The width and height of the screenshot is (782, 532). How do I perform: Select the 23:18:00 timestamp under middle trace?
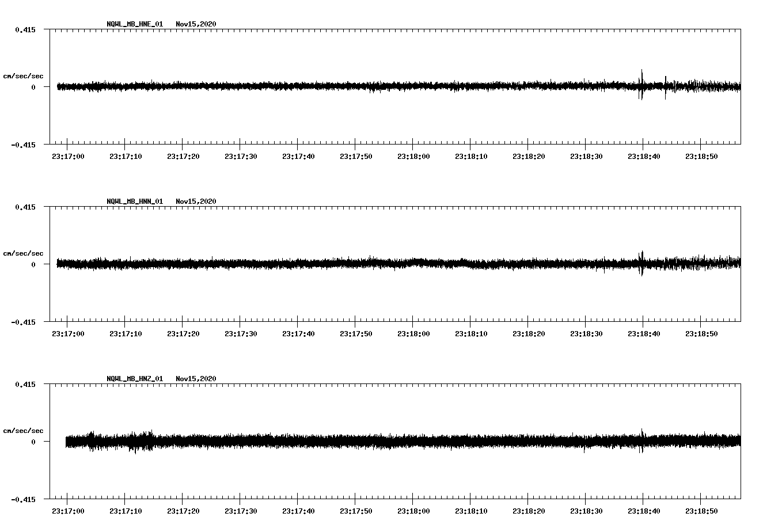click(x=415, y=332)
